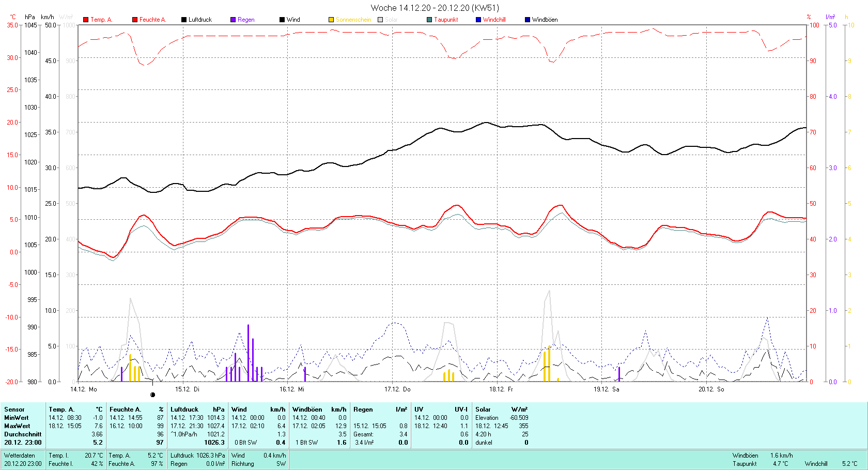Viewport: 868px width, 470px height.
Task: Click the yellow Sonnenschein legend swatch
Action: [331, 20]
